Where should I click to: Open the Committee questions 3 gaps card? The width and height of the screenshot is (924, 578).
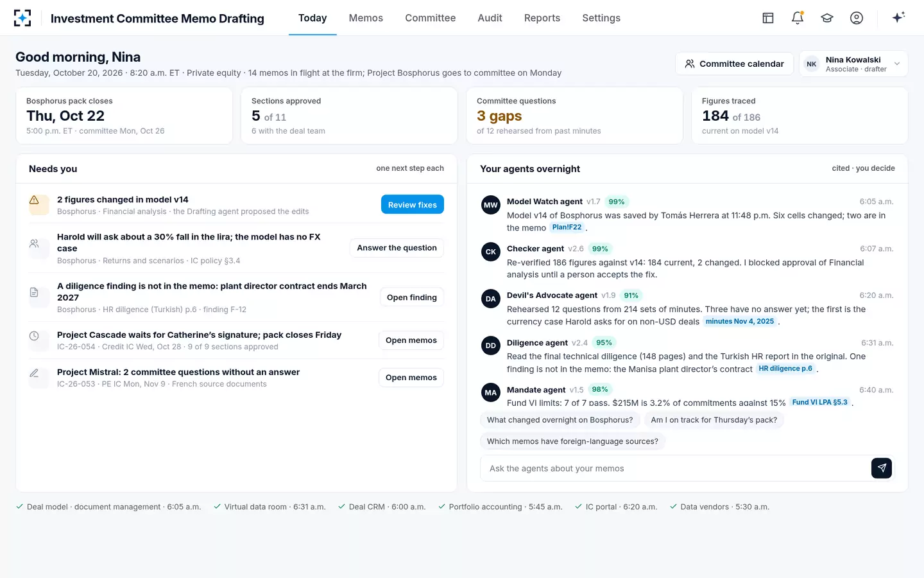click(574, 116)
